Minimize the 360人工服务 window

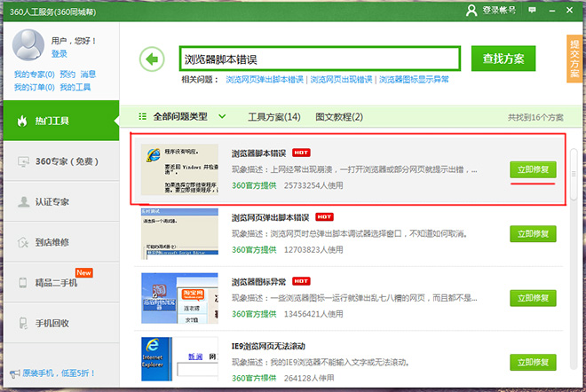pos(552,11)
